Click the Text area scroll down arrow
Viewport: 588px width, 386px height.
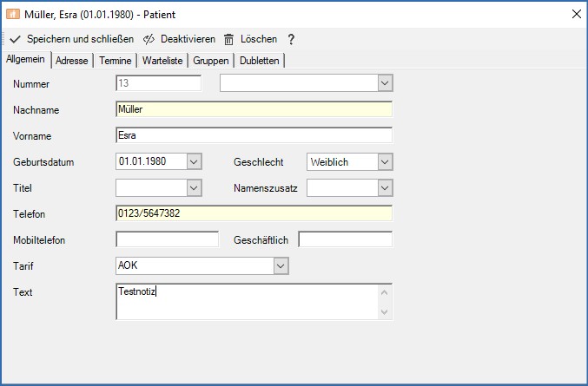tap(385, 311)
